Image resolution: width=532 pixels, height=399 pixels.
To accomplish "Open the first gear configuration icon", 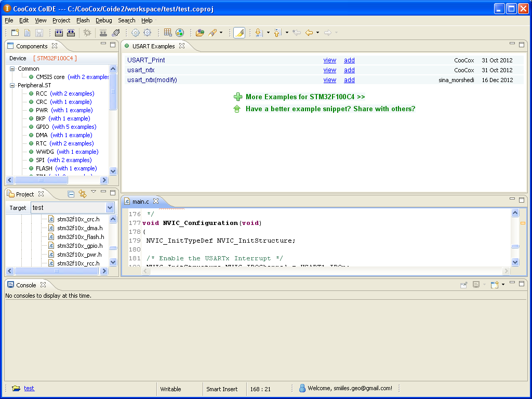I will pyautogui.click(x=136, y=33).
